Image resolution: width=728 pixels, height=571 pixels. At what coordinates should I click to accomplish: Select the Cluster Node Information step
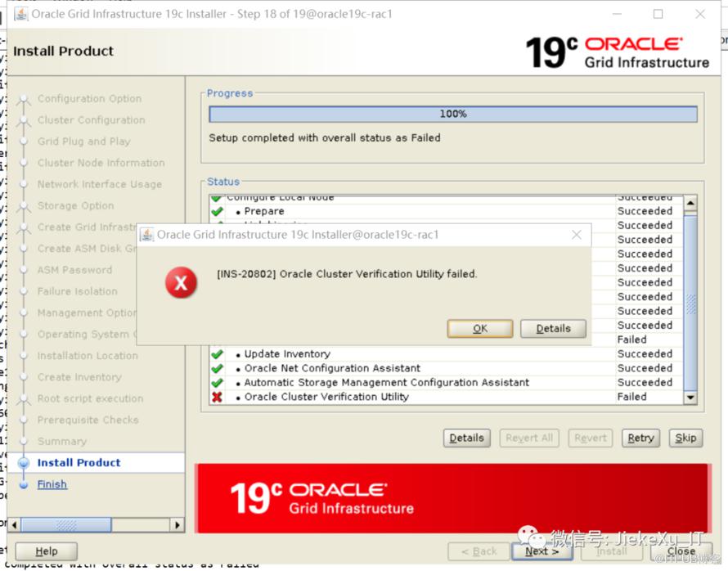pos(101,163)
